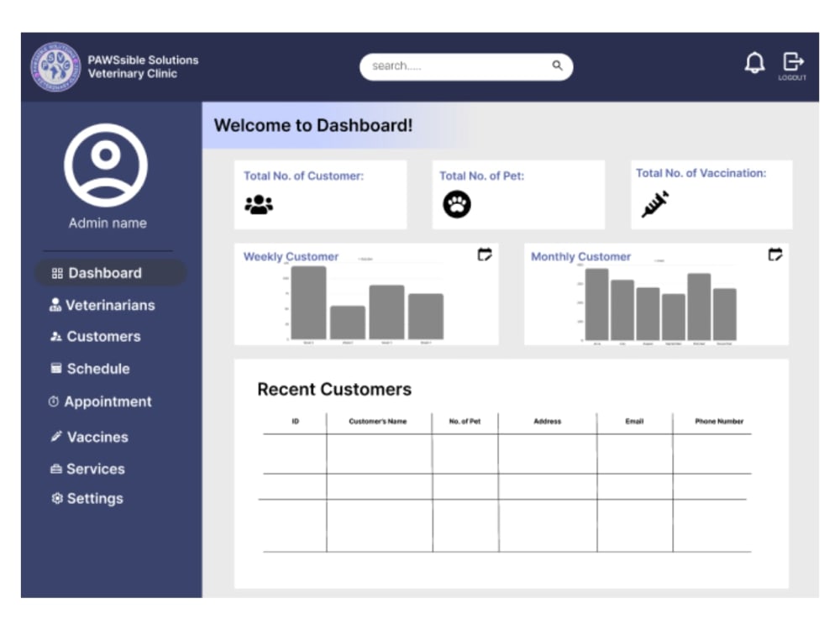Click the Total No. of Customer card

click(x=320, y=195)
